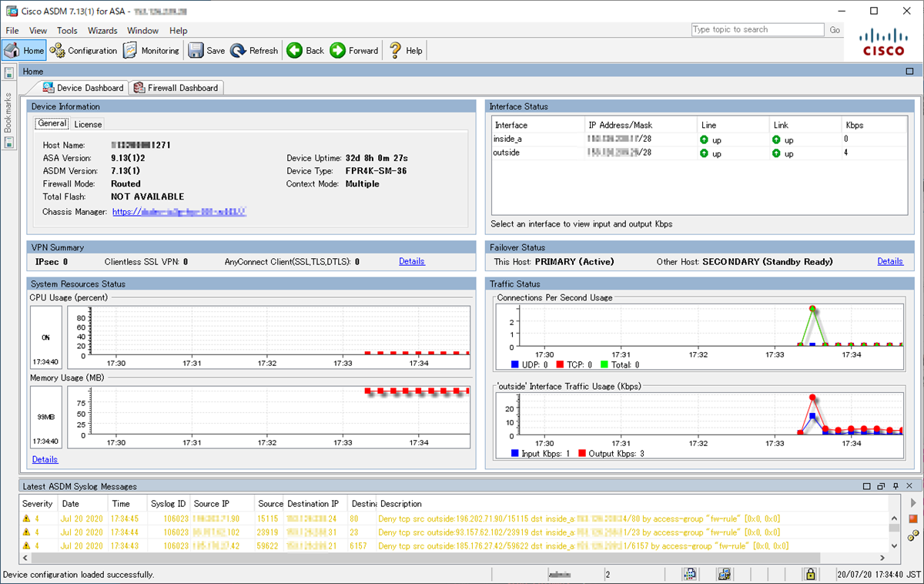The image size is (924, 584).
Task: Configure ASDM syslog filters icon
Action: (913, 535)
